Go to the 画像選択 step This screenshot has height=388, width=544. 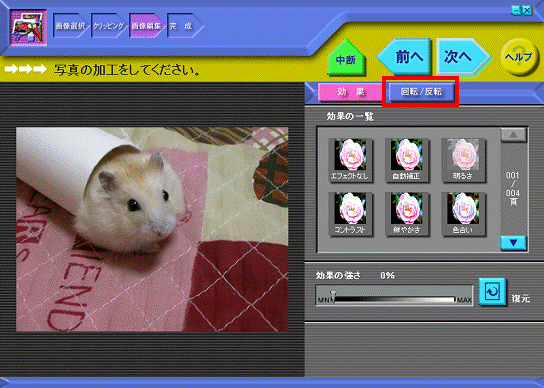tap(70, 26)
